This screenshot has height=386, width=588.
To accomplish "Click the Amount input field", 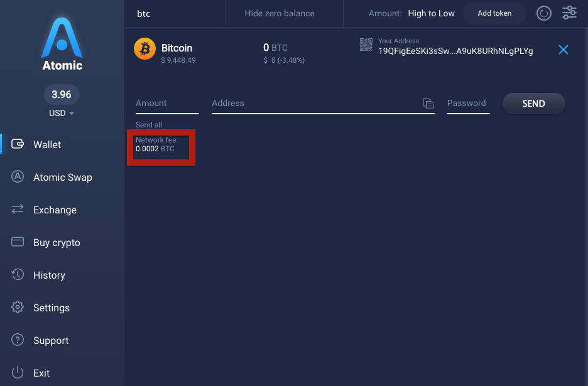I will pos(167,104).
